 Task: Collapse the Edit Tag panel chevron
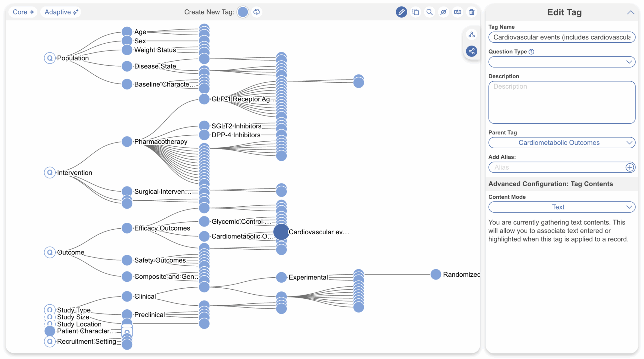[x=630, y=12]
